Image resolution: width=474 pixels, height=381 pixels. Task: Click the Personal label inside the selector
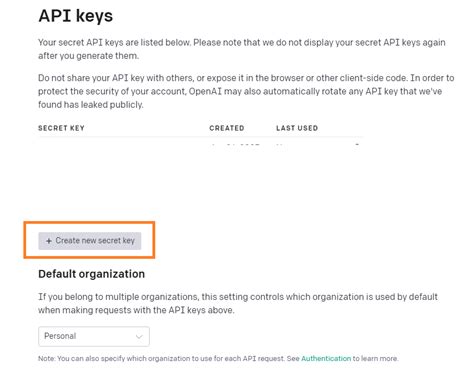pos(60,336)
